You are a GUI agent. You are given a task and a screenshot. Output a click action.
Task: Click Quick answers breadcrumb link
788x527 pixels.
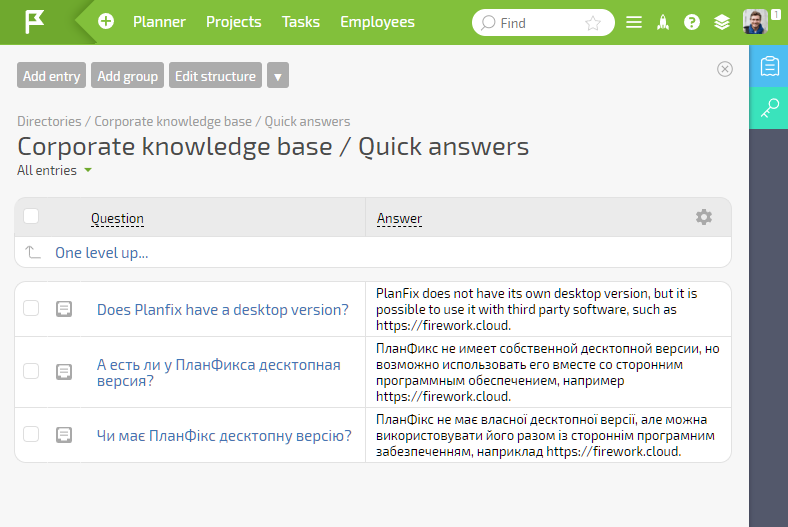[x=308, y=122]
